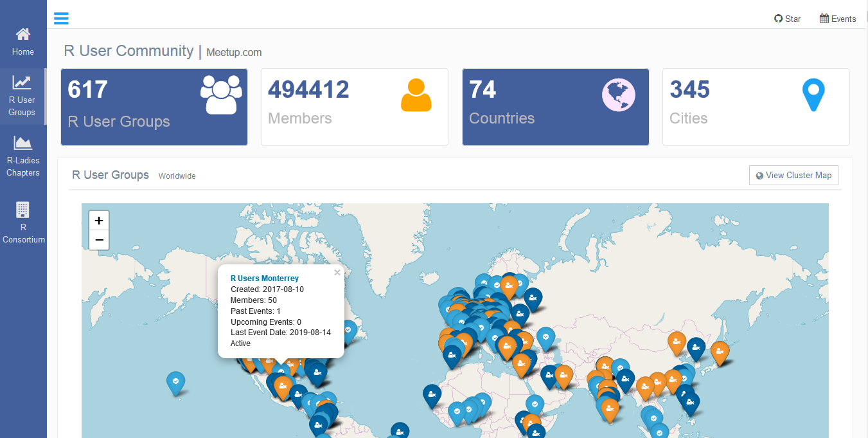Zoom out the map with minus button
The width and height of the screenshot is (868, 438).
(99, 241)
